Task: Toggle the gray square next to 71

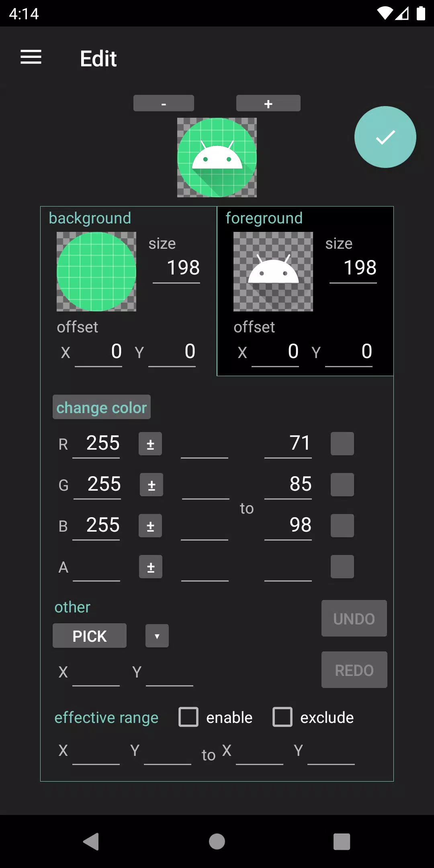Action: [x=342, y=444]
